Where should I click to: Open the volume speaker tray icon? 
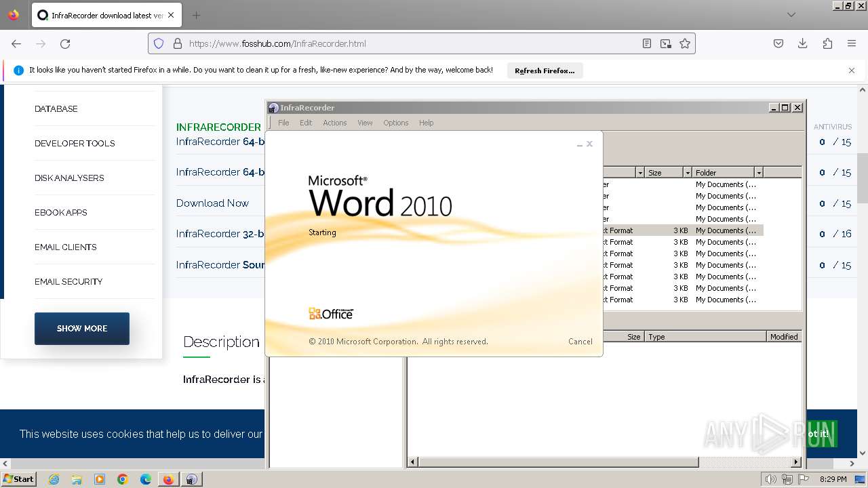[x=771, y=479]
